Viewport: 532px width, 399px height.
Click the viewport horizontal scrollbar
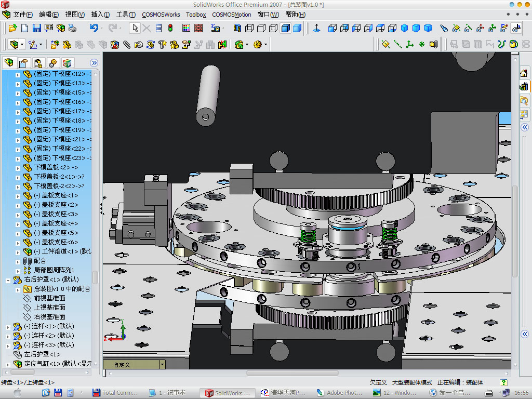[x=292, y=373]
